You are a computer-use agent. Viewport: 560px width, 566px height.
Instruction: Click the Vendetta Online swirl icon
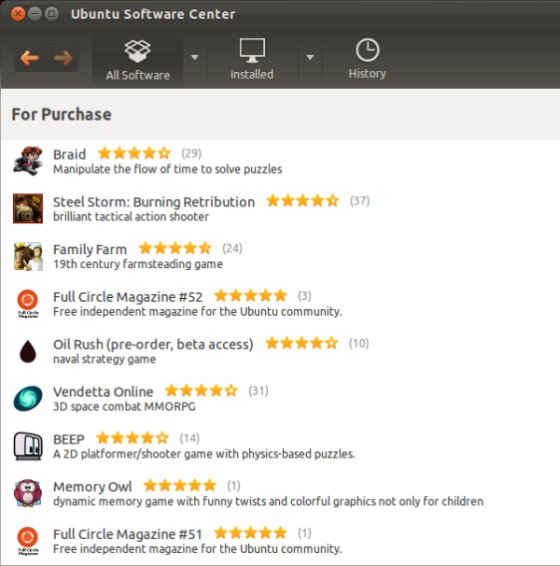pos(28,399)
